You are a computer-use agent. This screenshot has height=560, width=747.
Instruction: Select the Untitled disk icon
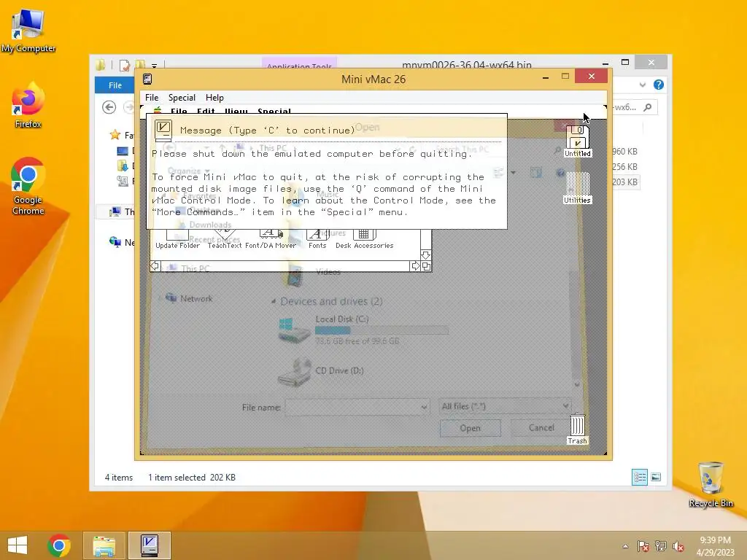pyautogui.click(x=578, y=141)
